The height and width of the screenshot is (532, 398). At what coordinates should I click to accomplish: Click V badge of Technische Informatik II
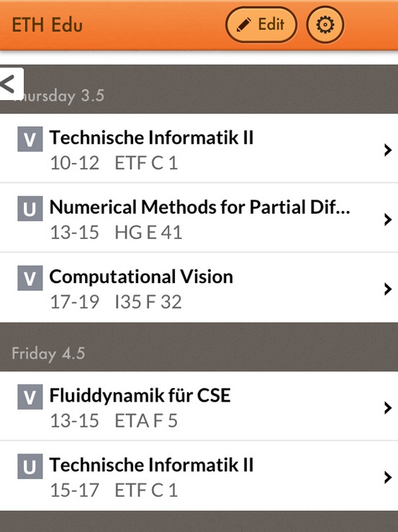click(x=30, y=139)
